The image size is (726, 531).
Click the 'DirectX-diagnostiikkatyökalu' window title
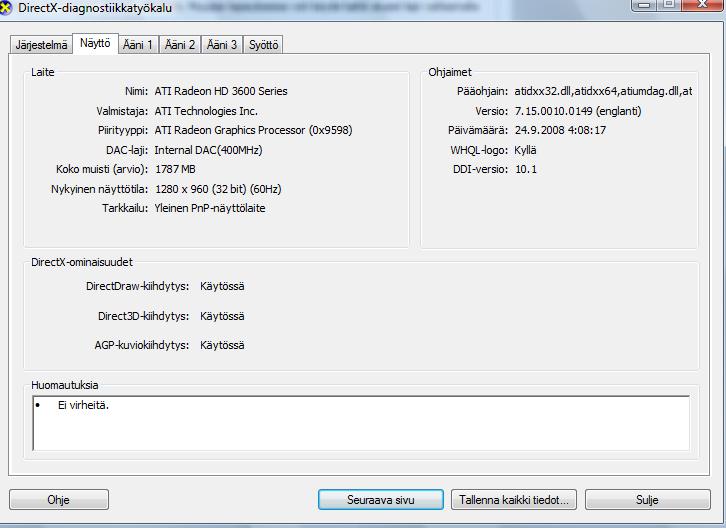(95, 8)
